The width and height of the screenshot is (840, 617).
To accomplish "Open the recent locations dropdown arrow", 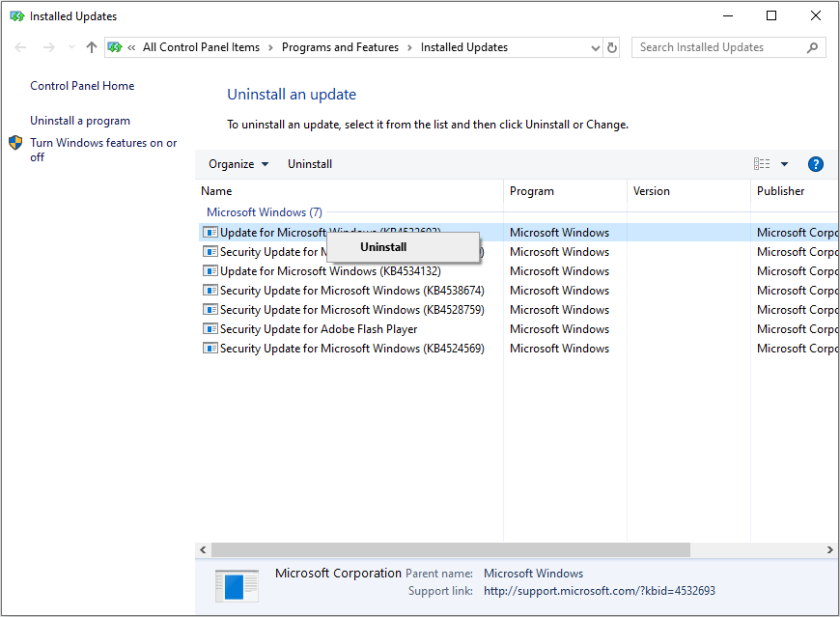I will 71,47.
